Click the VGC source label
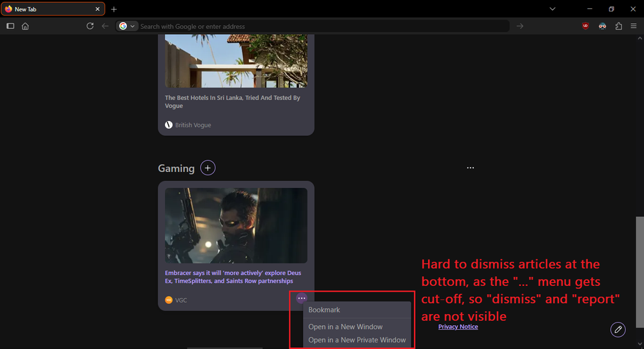This screenshot has height=349, width=644. (x=181, y=300)
